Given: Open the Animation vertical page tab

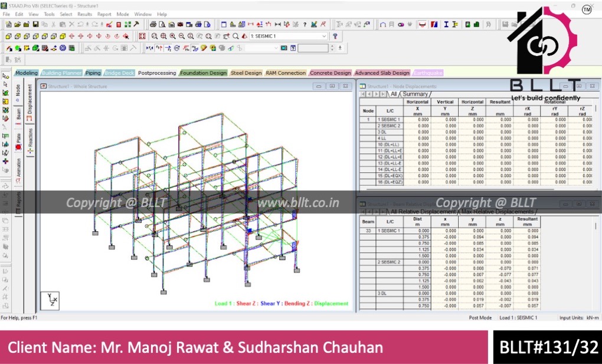Looking at the screenshot, I should [18, 170].
